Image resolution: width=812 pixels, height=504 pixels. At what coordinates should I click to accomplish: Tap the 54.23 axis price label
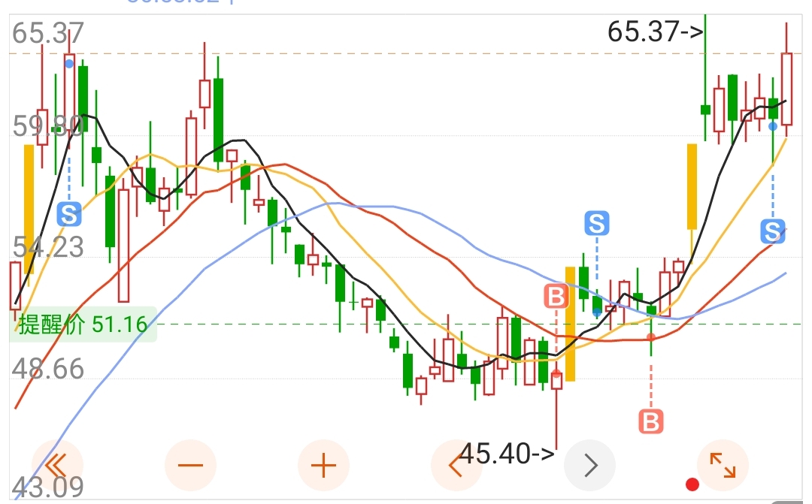[x=47, y=247]
